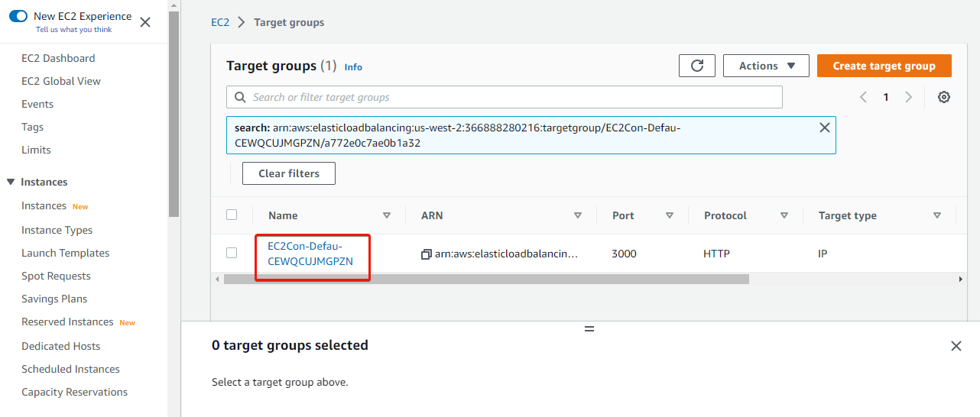The height and width of the screenshot is (417, 980).
Task: Tick the select-all checkbox in header
Action: [232, 215]
